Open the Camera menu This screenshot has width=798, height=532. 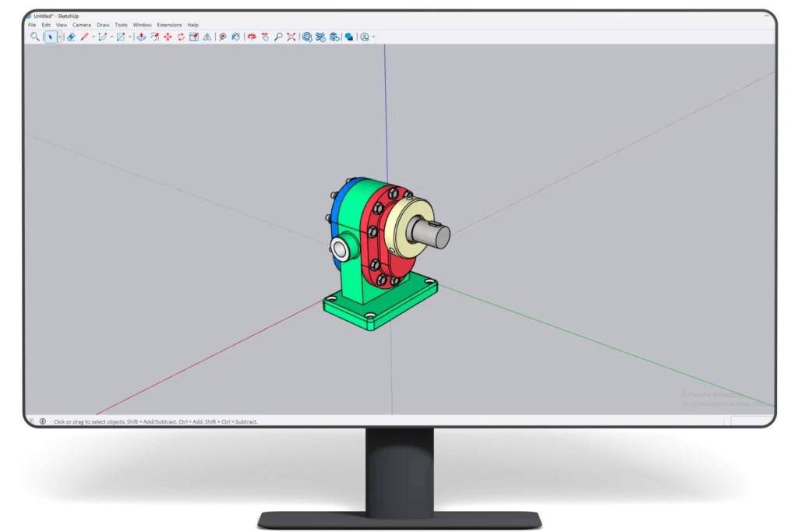(x=83, y=24)
